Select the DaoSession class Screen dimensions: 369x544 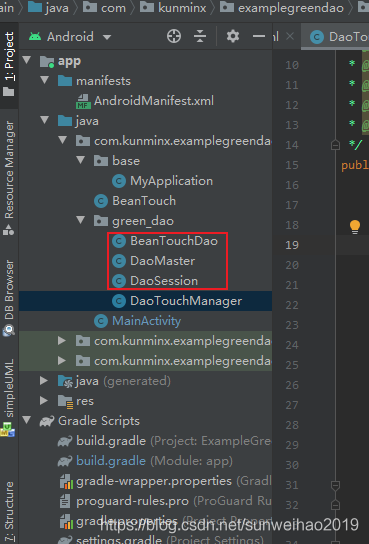[164, 281]
